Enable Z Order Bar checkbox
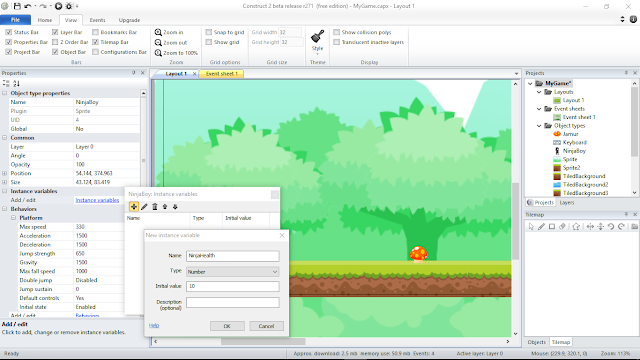Image resolution: width=640 pixels, height=360 pixels. click(55, 42)
